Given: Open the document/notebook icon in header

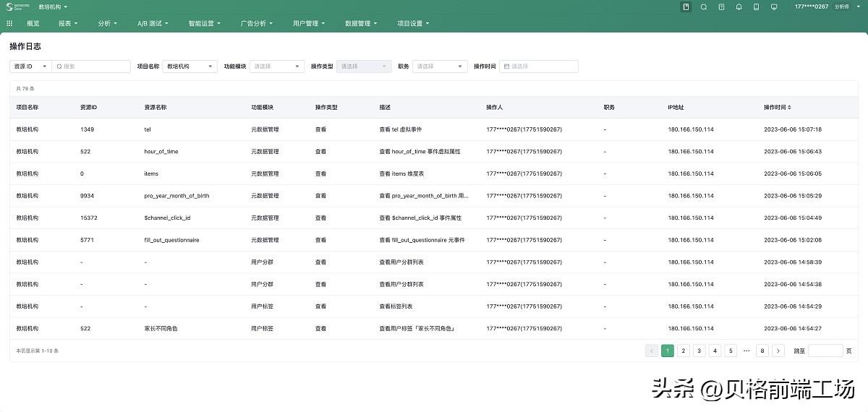Looking at the screenshot, I should [686, 7].
